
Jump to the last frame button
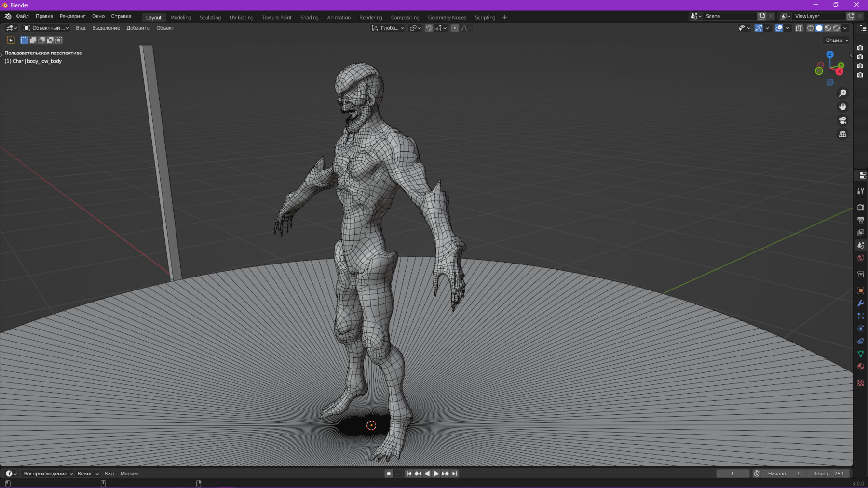click(x=454, y=473)
